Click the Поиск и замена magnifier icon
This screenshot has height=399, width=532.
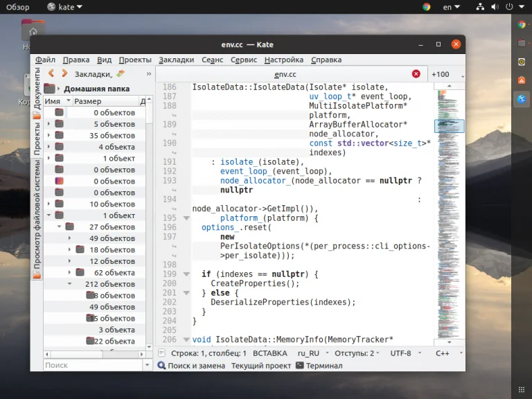coord(162,366)
